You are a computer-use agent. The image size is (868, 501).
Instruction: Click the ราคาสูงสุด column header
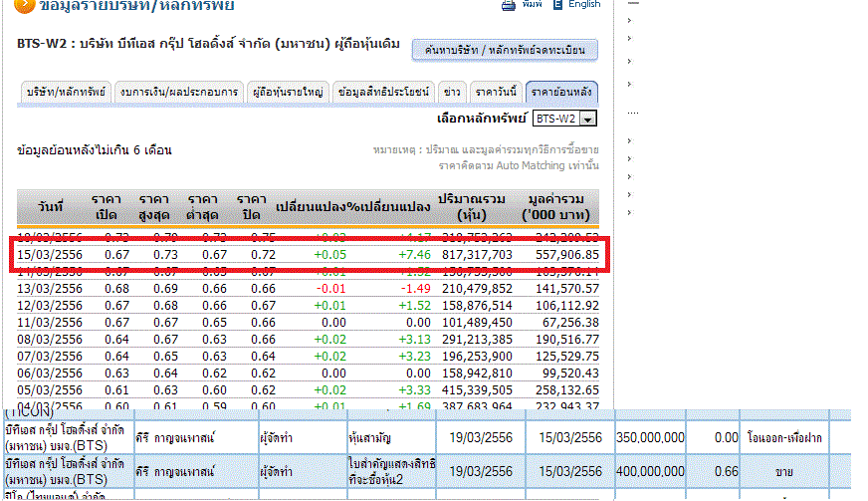(154, 207)
